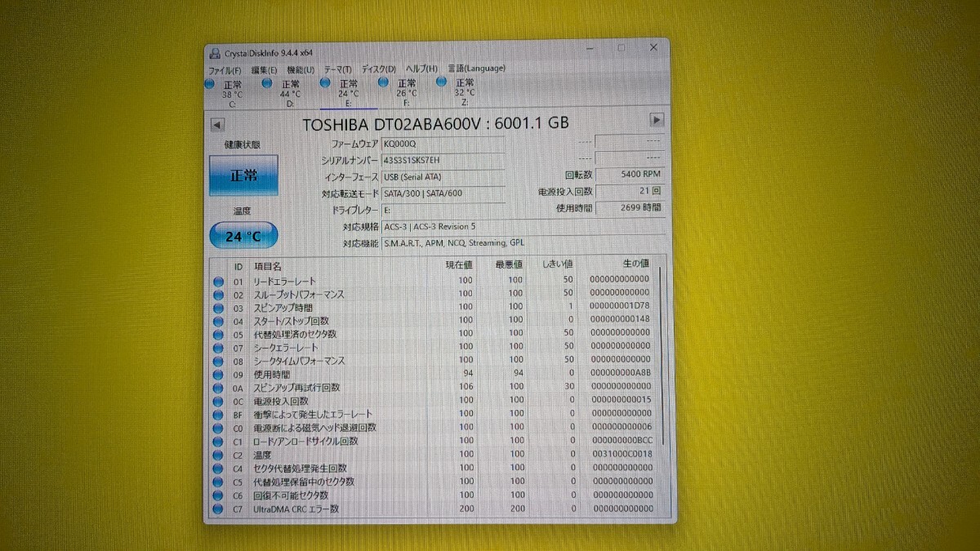Open the ディスク(D) menu
The width and height of the screenshot is (980, 551).
(379, 69)
